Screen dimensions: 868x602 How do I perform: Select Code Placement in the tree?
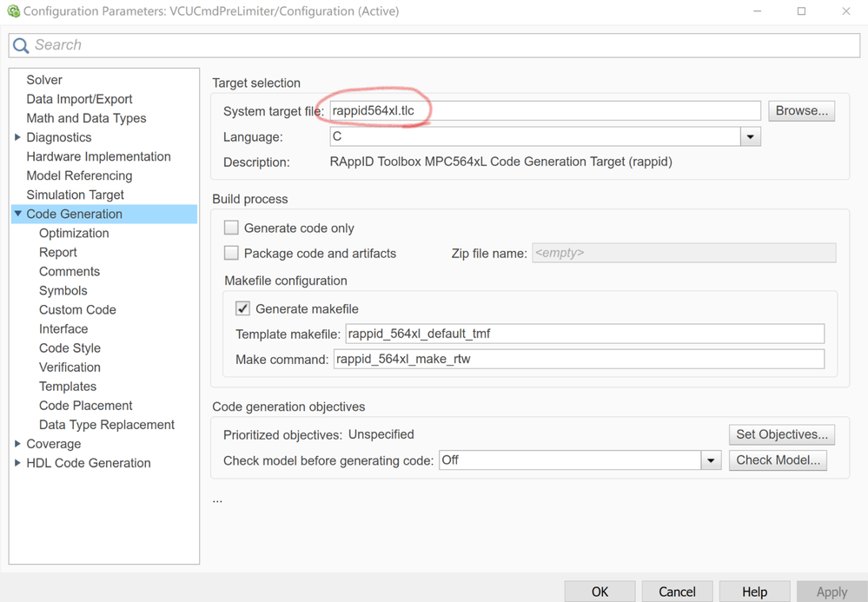pos(86,406)
